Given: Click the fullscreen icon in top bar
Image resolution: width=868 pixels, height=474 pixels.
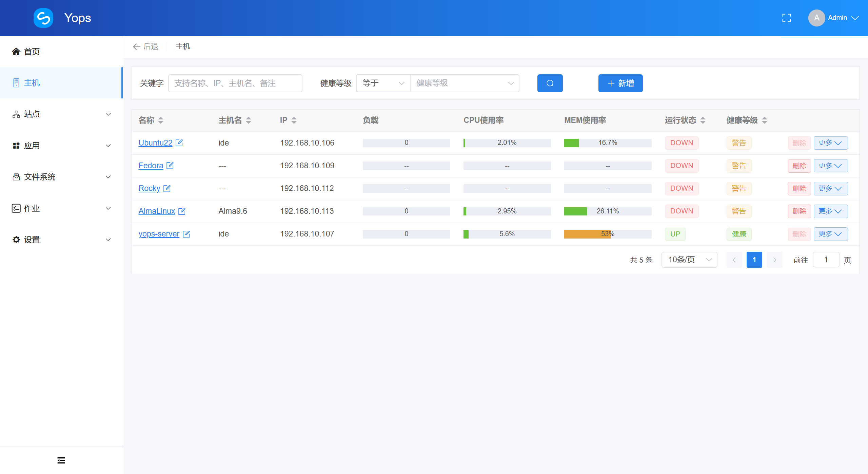Looking at the screenshot, I should coord(787,18).
